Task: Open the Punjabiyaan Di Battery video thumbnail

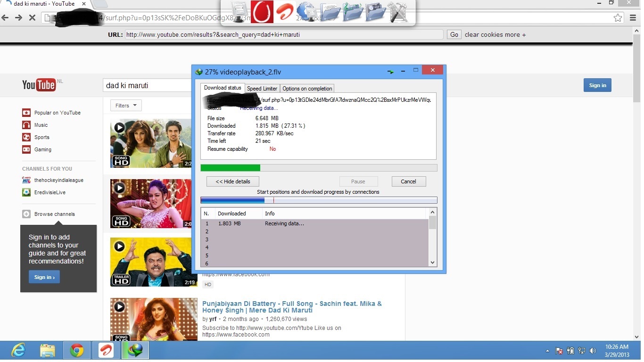Action: [154, 319]
